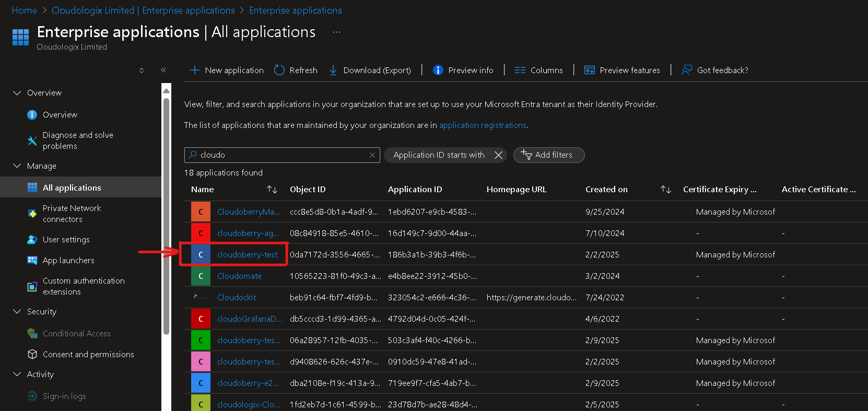Click the Cloudockit app logo icon
This screenshot has width=868, height=411.
click(201, 297)
